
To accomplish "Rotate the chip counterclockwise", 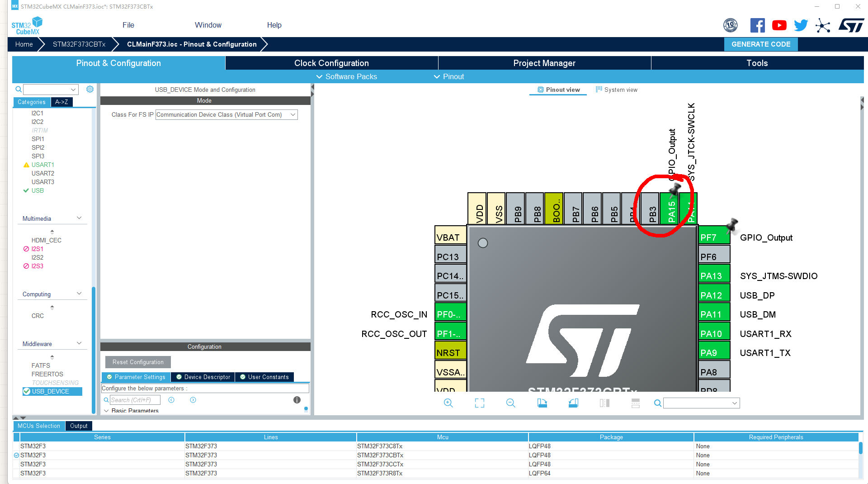I will 573,403.
